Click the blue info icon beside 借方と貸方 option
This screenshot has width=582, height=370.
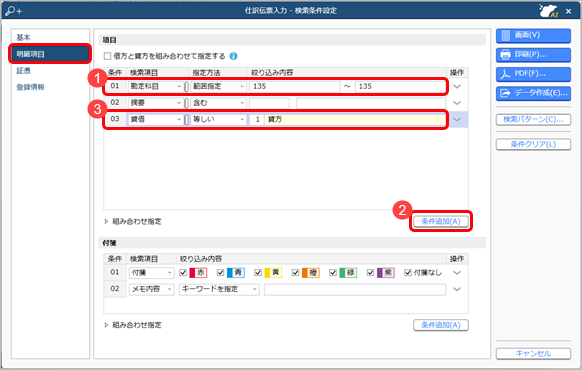point(233,56)
